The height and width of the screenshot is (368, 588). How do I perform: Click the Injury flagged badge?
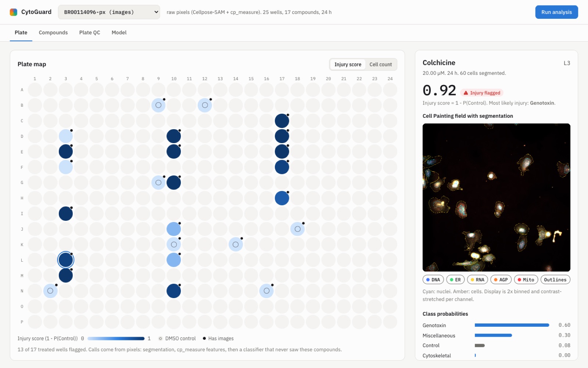[x=482, y=93]
